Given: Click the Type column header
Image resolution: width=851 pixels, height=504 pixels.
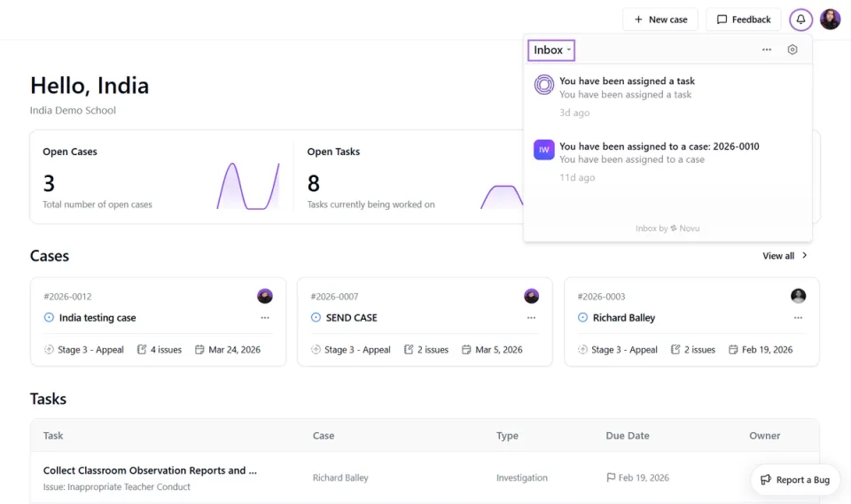Looking at the screenshot, I should coord(507,436).
